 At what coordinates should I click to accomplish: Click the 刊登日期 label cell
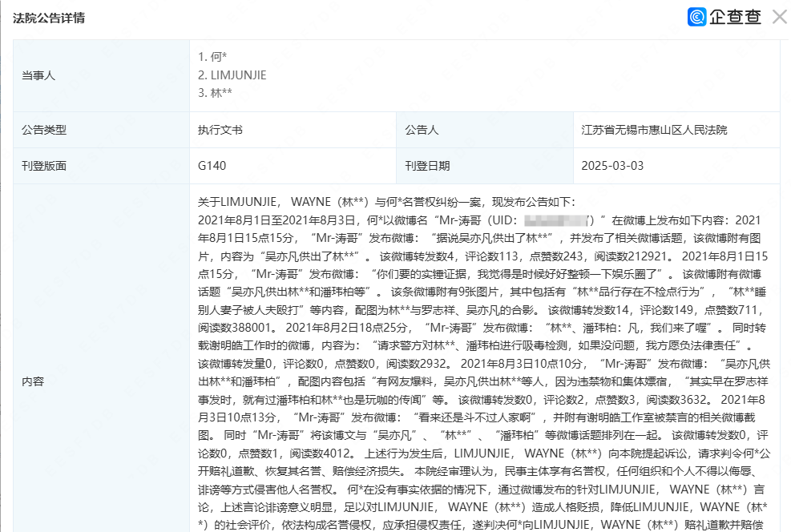point(485,166)
